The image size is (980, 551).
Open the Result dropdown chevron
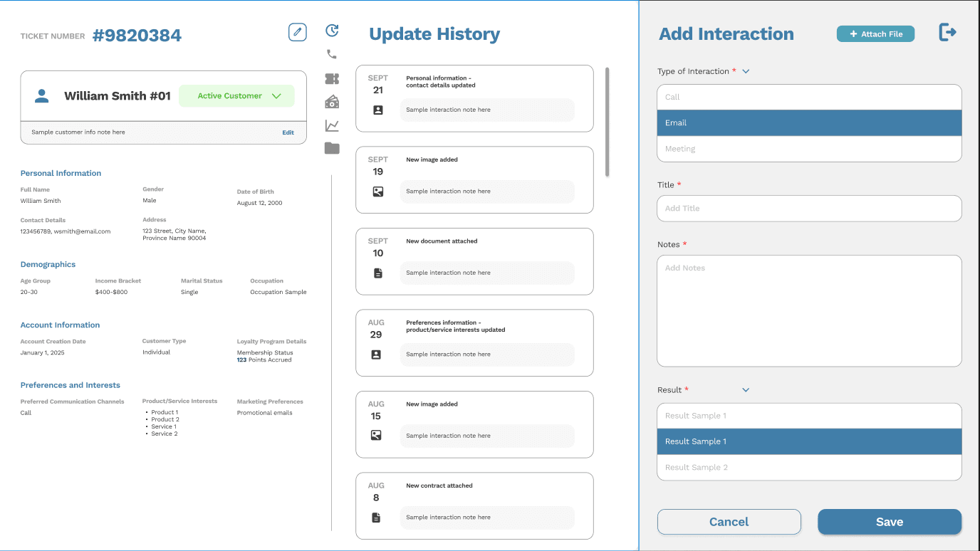(746, 390)
